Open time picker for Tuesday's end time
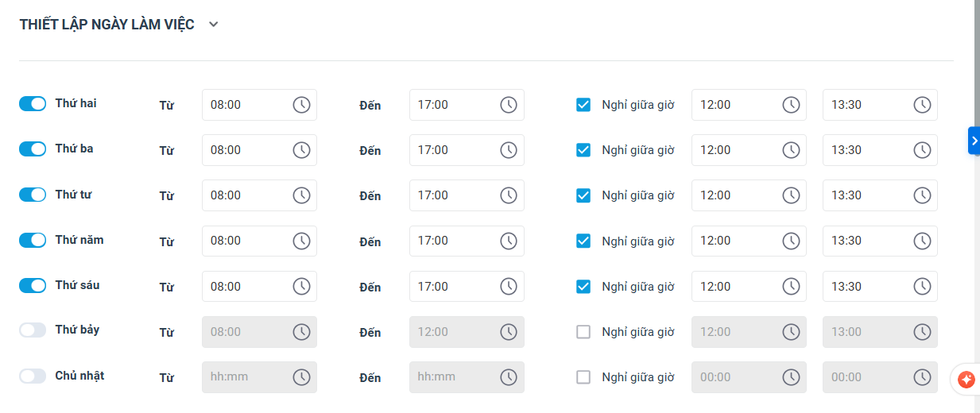The image size is (980, 413). [509, 150]
